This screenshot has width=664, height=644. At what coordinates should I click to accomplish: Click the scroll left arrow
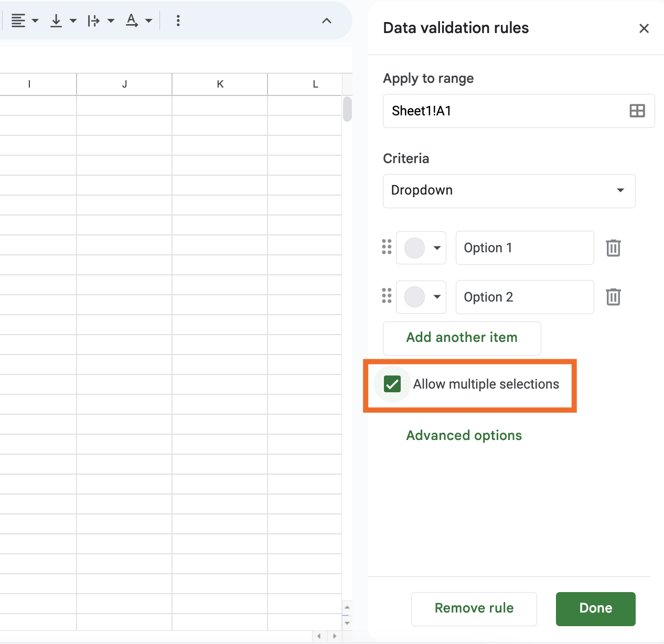pyautogui.click(x=319, y=636)
